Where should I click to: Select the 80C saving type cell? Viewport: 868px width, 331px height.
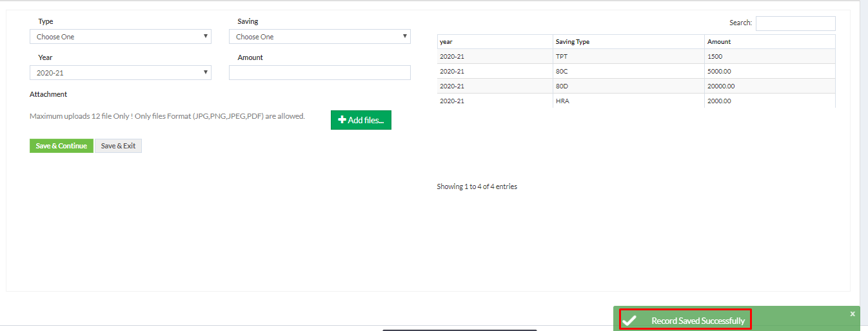point(629,72)
